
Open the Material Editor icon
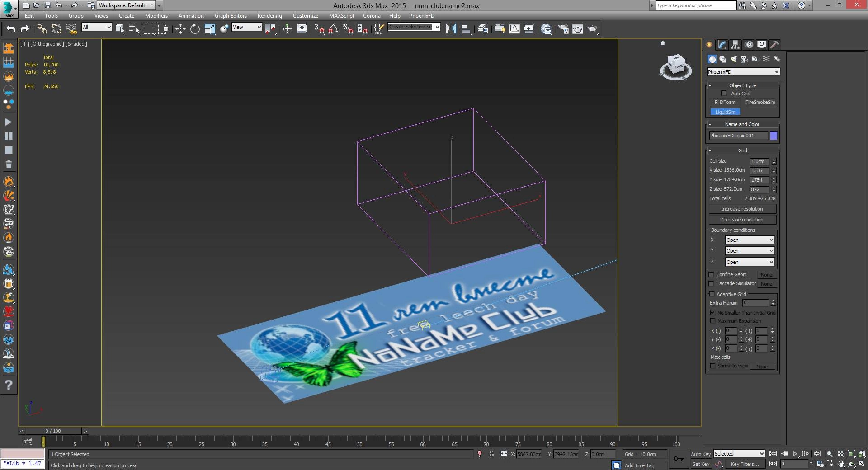(x=546, y=29)
